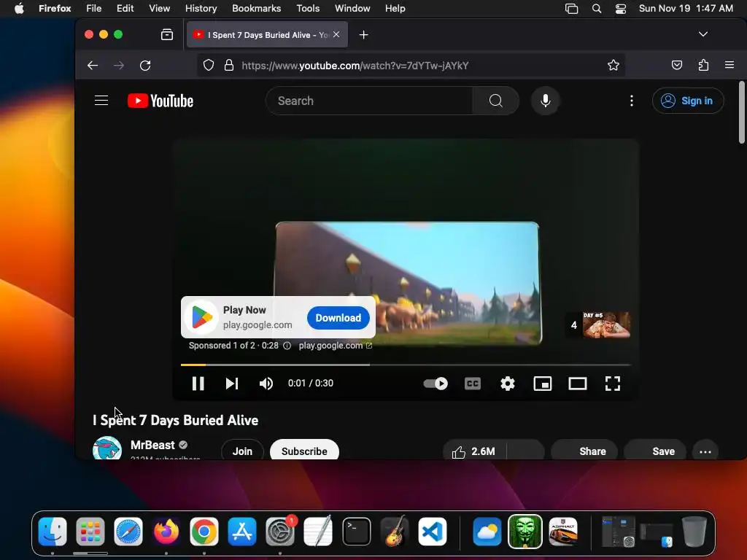Select the I Spent 7 Days Buried Alive tab
Viewport: 747px width, 560px height.
(x=267, y=35)
